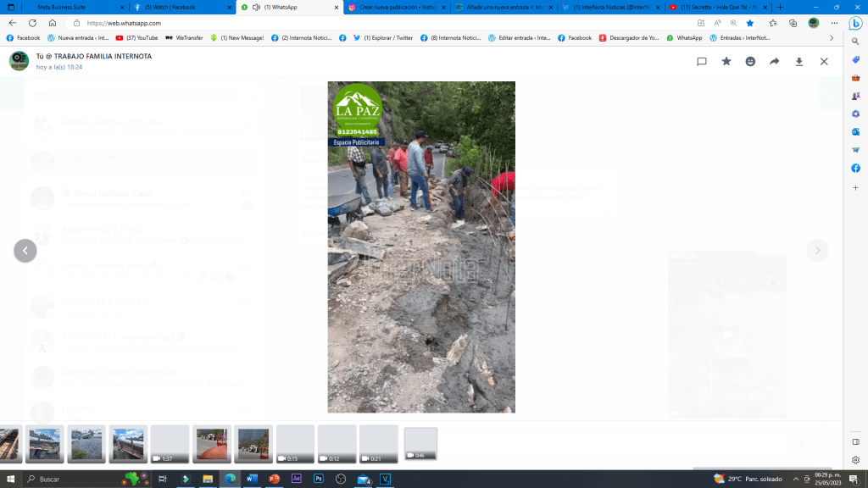Star this WhatsApp media message

(x=726, y=62)
